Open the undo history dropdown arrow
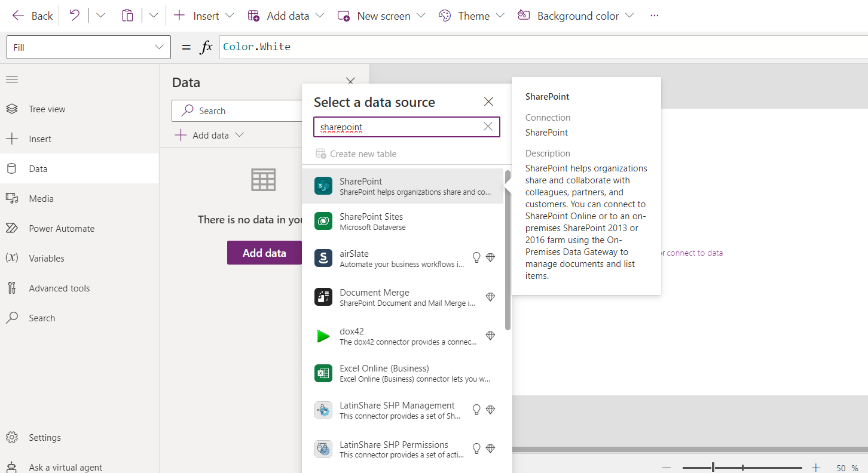Viewport: 868px width, 473px height. point(100,16)
